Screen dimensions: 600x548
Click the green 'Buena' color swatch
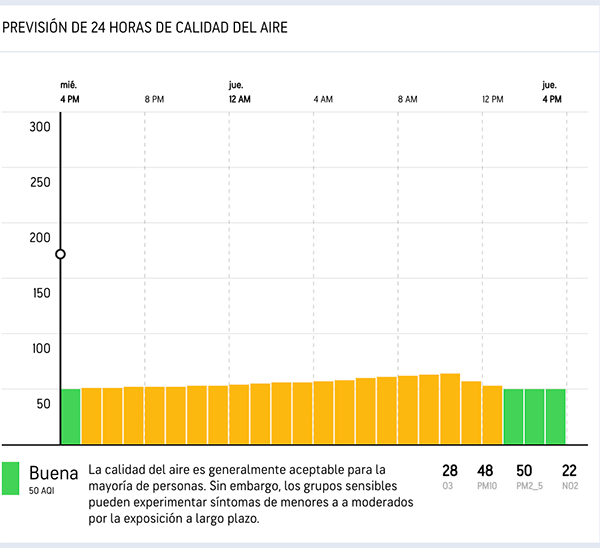11,478
